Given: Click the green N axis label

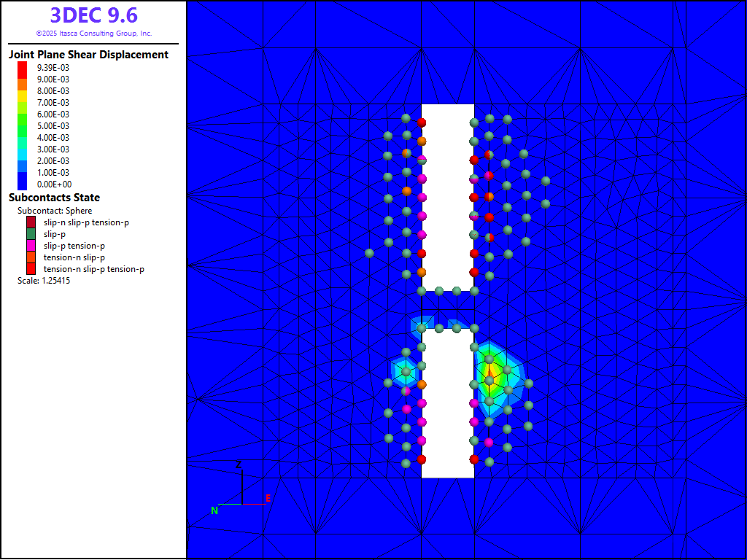Looking at the screenshot, I should 214,510.
